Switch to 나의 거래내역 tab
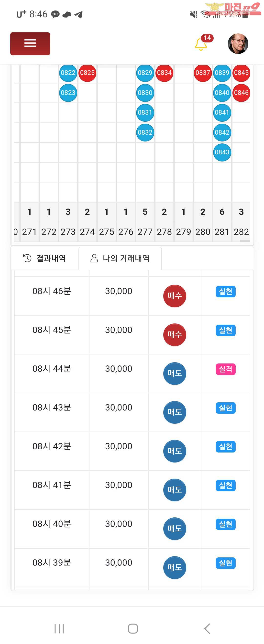The image size is (264, 644). point(120,258)
